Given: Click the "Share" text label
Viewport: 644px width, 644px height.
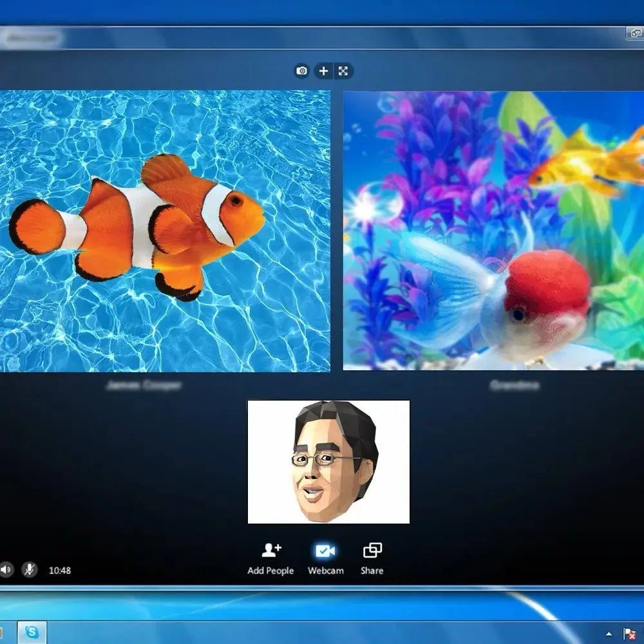Looking at the screenshot, I should 372,571.
